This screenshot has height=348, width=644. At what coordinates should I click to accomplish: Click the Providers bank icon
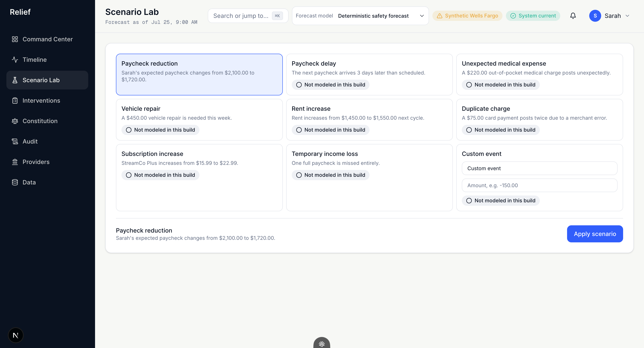tap(15, 162)
